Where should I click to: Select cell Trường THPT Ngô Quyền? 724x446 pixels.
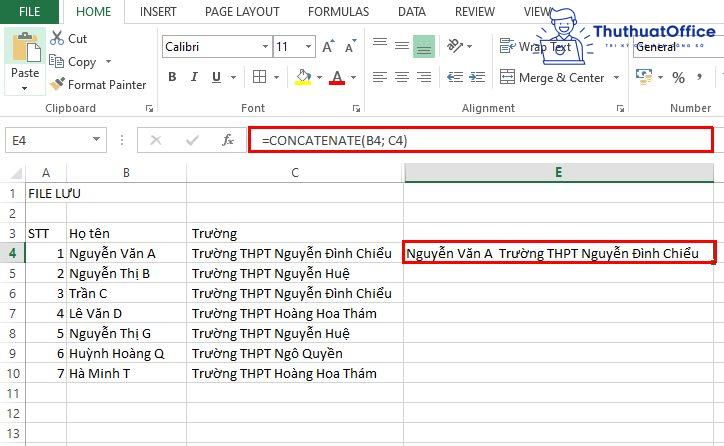[295, 354]
